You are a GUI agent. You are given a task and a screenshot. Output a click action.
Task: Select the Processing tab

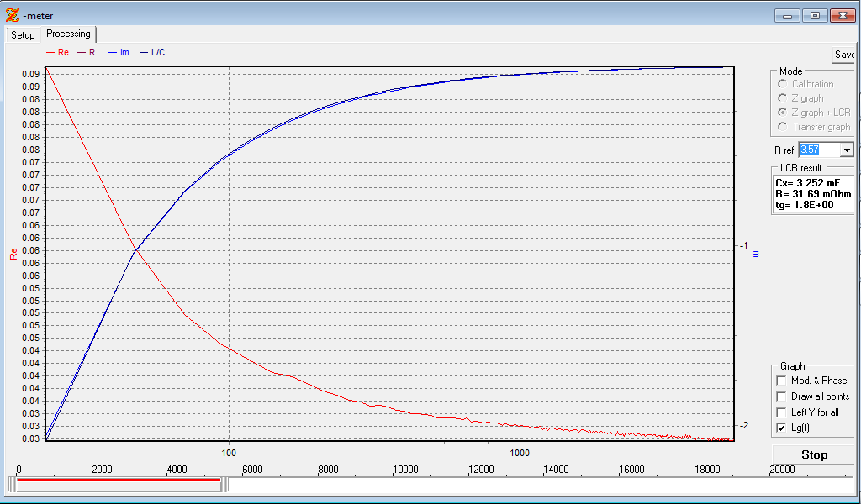tap(68, 34)
